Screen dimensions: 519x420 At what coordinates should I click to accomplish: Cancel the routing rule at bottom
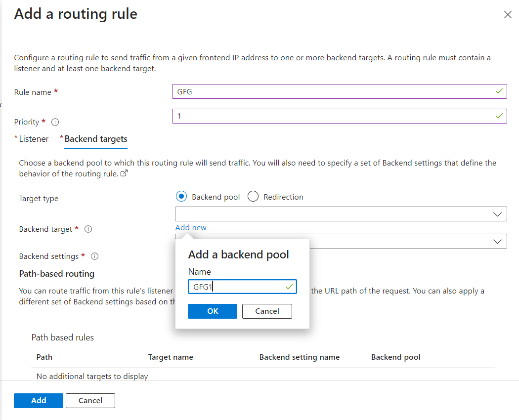(90, 401)
